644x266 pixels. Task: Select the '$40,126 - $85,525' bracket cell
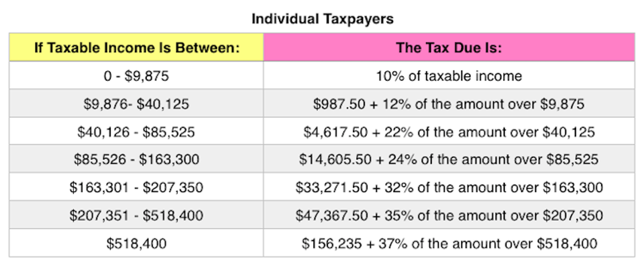coord(136,131)
